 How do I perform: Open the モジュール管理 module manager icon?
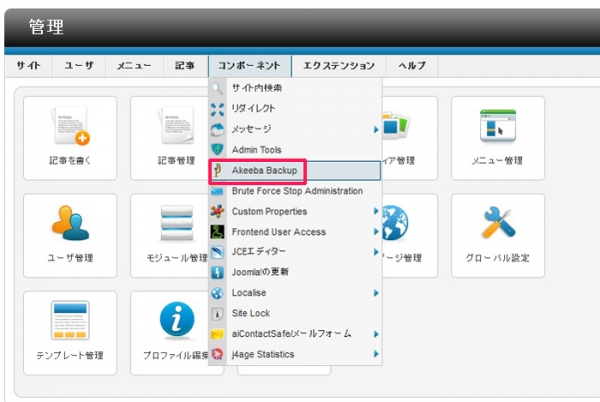[x=176, y=223]
